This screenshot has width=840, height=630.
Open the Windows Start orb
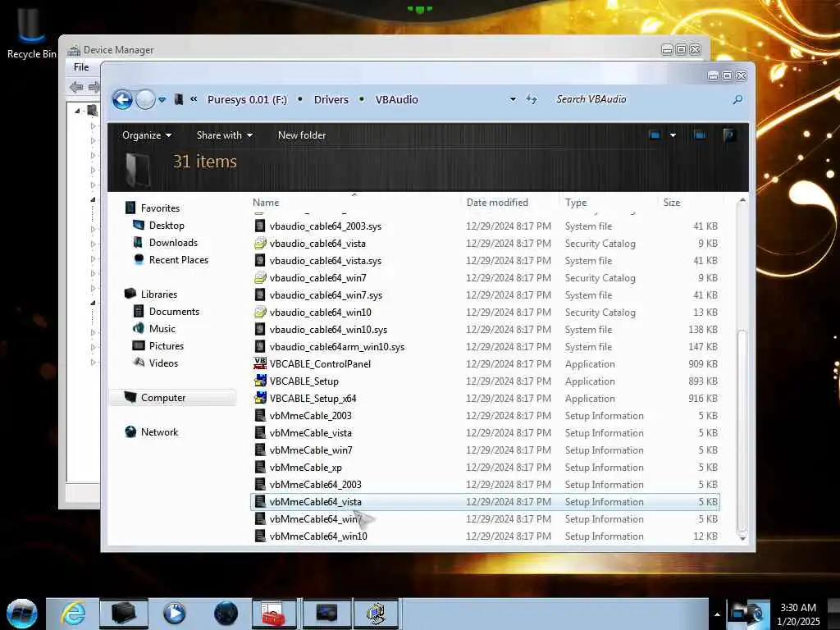[x=22, y=614]
